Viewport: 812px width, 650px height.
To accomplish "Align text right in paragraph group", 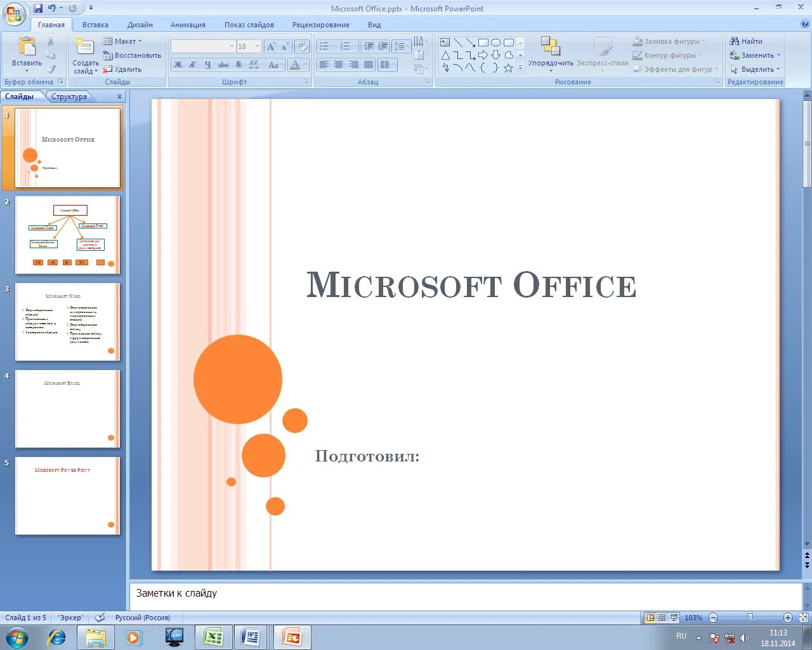I will point(354,65).
